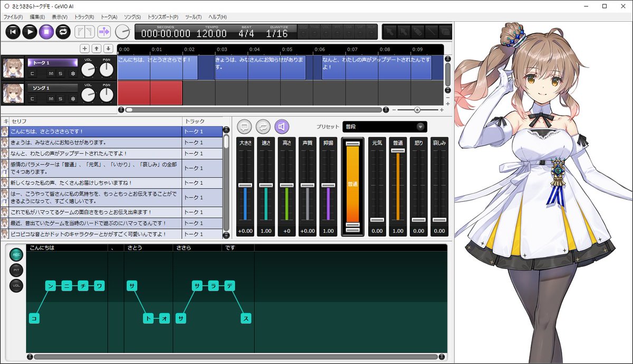633x364 pixels.
Task: Open the ファイル(F) menu
Action: 13,17
